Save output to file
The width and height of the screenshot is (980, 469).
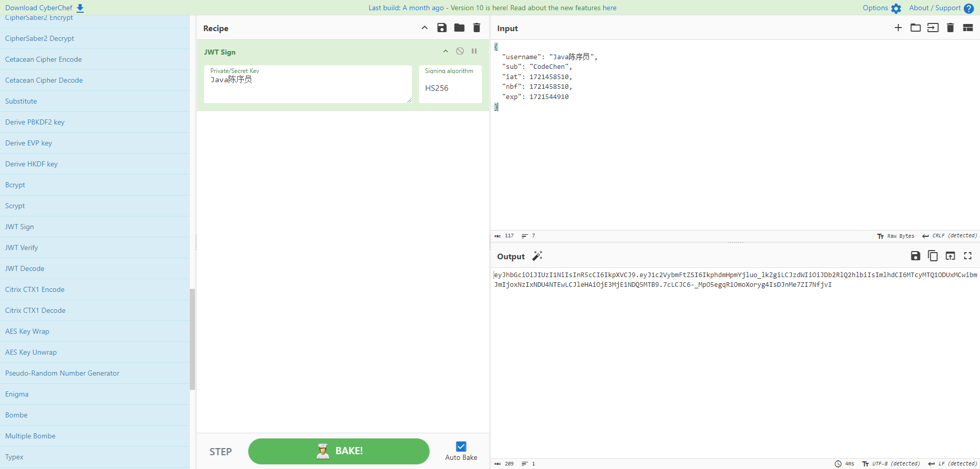pos(916,256)
